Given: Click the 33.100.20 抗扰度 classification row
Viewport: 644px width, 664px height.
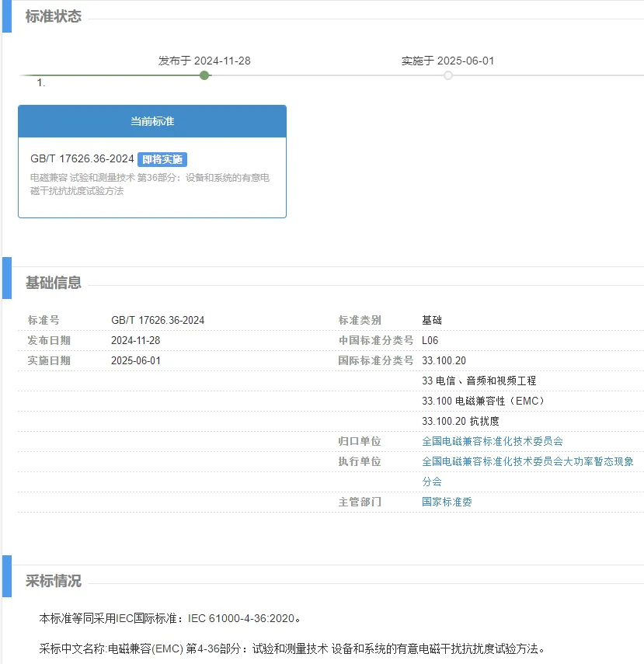Looking at the screenshot, I should click(x=460, y=421).
